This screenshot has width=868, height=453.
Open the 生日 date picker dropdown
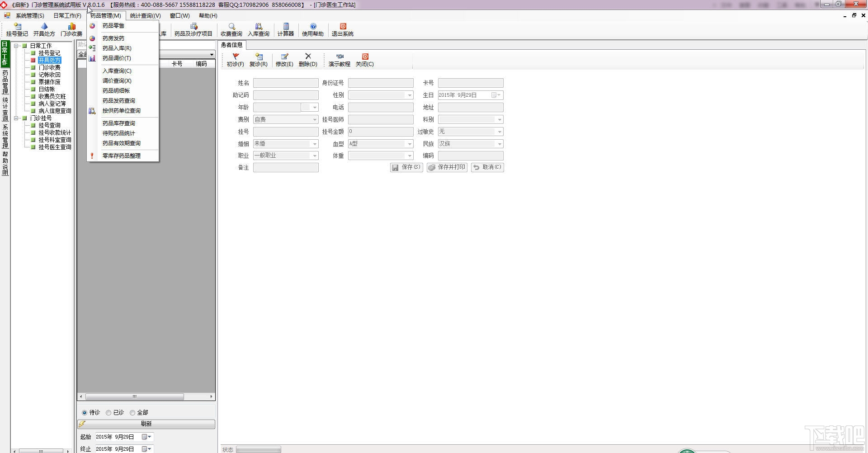(x=496, y=95)
